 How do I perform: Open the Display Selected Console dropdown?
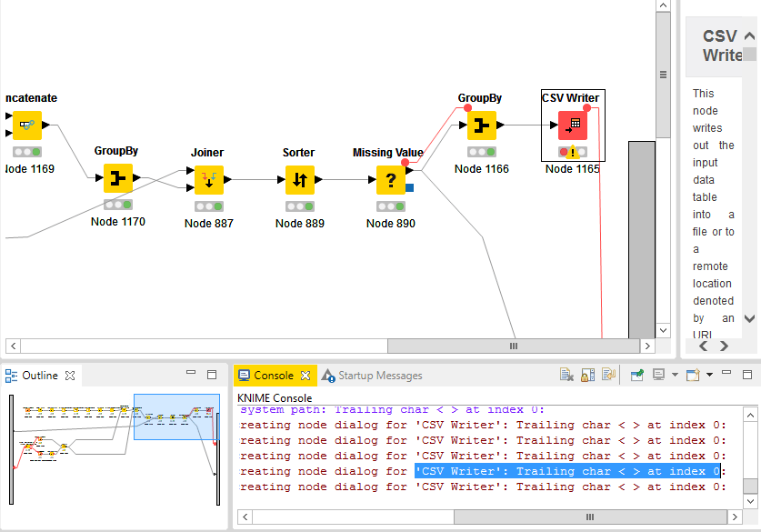point(674,375)
